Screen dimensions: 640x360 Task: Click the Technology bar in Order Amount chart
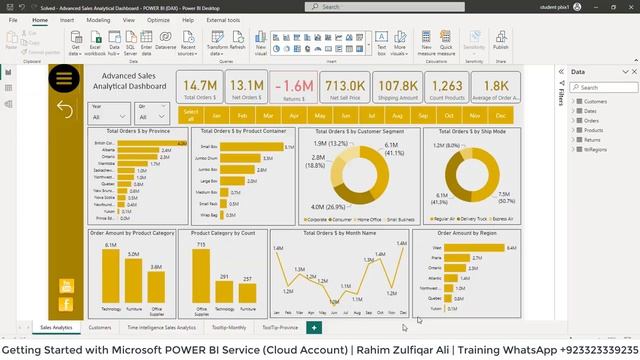tap(111, 276)
